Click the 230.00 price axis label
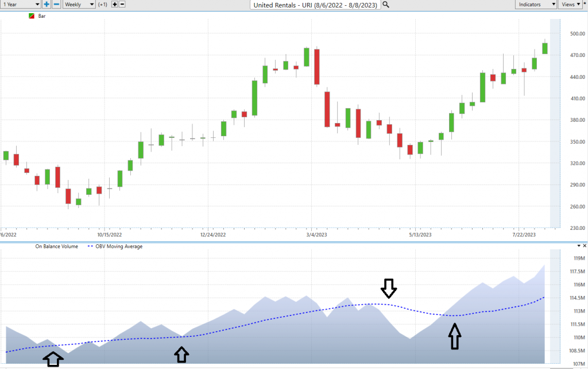Image resolution: width=588 pixels, height=369 pixels. point(578,228)
